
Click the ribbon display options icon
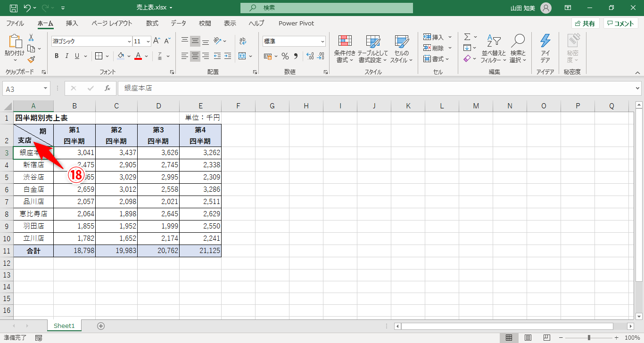tap(568, 8)
